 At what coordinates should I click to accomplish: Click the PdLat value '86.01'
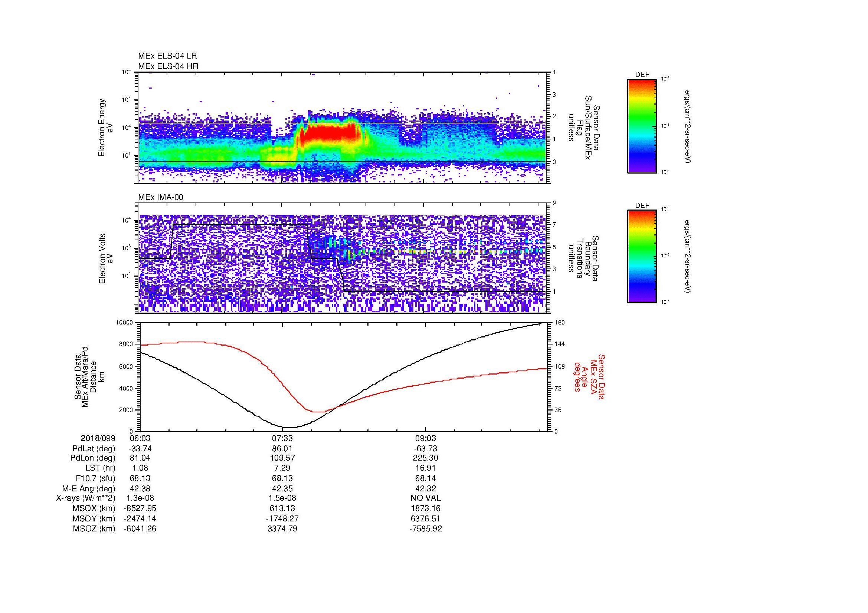[x=282, y=449]
